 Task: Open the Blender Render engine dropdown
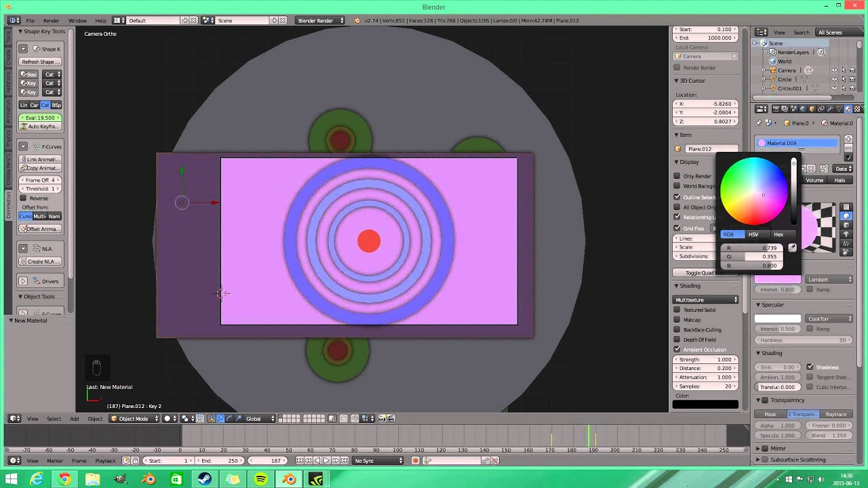(321, 20)
